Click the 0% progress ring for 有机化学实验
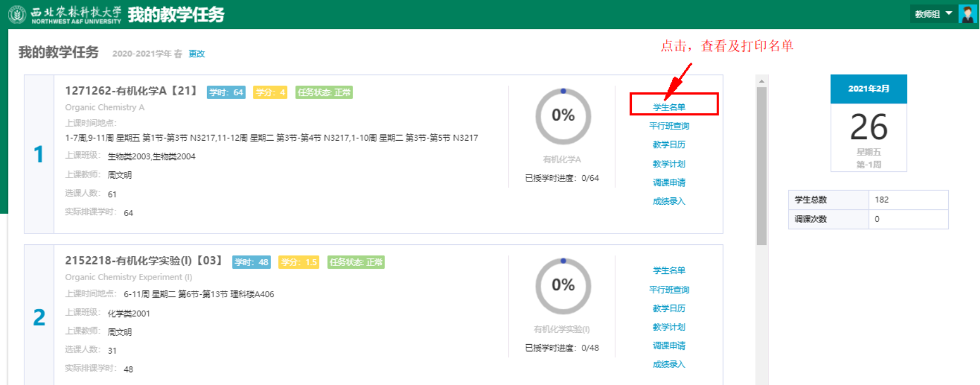The width and height of the screenshot is (980, 385). pos(563,286)
